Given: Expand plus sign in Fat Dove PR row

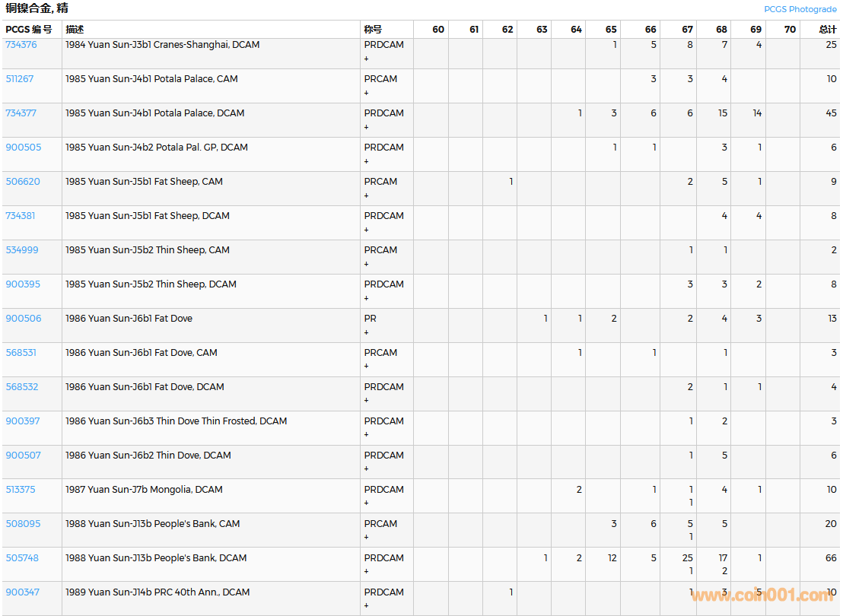Looking at the screenshot, I should pyautogui.click(x=366, y=332).
